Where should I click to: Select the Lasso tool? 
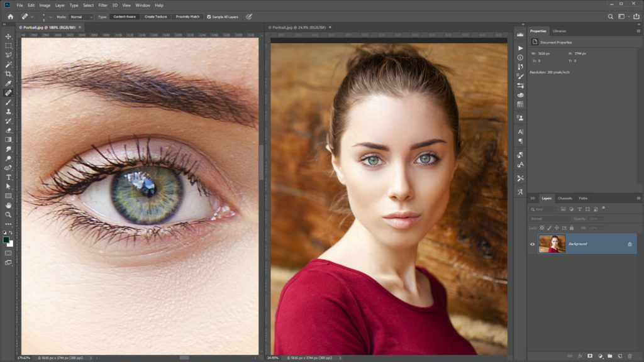(8, 55)
